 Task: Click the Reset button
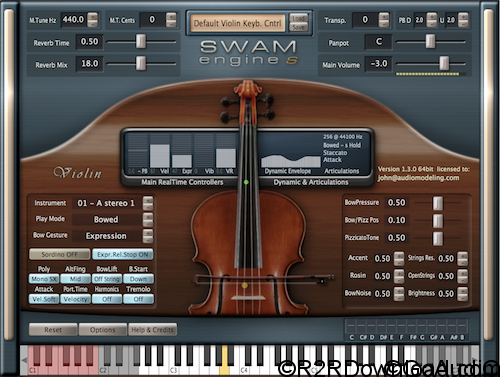[x=53, y=330]
